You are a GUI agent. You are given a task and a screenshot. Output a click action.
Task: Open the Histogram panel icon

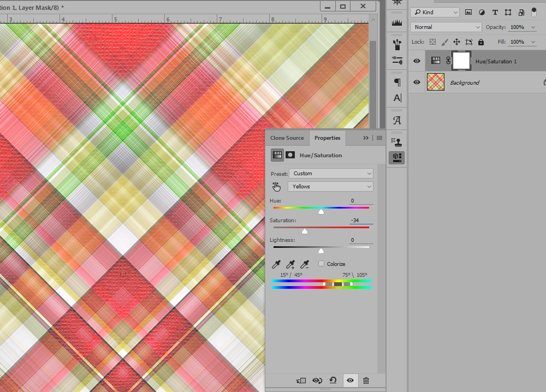(x=397, y=23)
